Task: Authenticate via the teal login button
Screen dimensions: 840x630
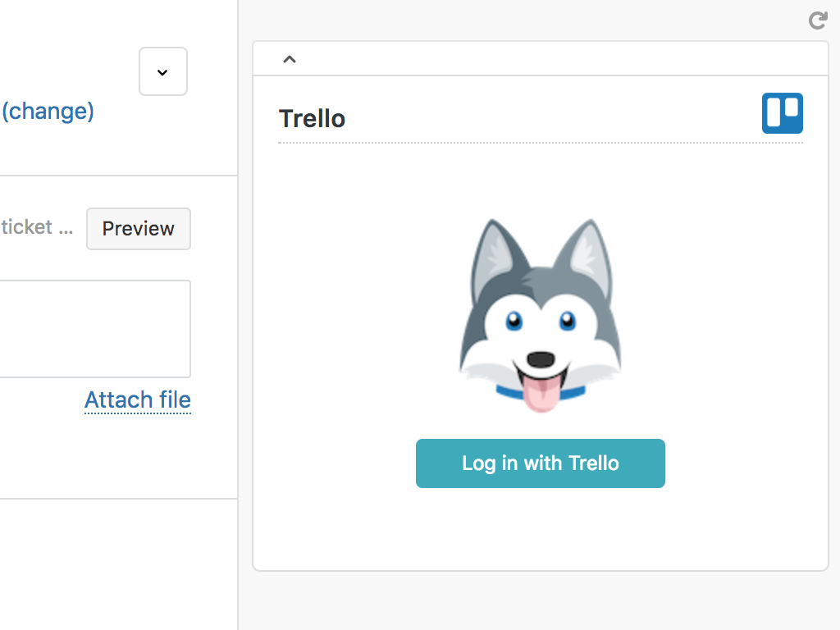Action: (x=540, y=463)
